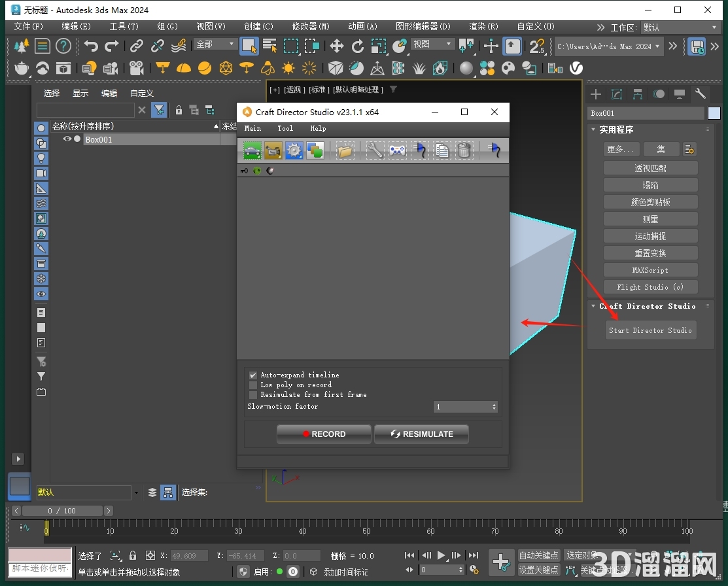Click Start Director Studio button
The image size is (728, 586).
[650, 330]
